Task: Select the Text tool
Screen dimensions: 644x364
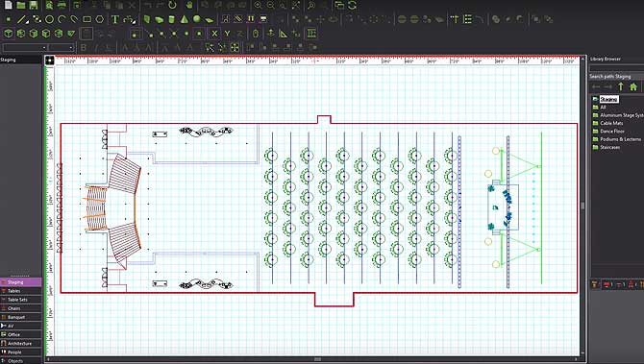Action: coord(115,19)
